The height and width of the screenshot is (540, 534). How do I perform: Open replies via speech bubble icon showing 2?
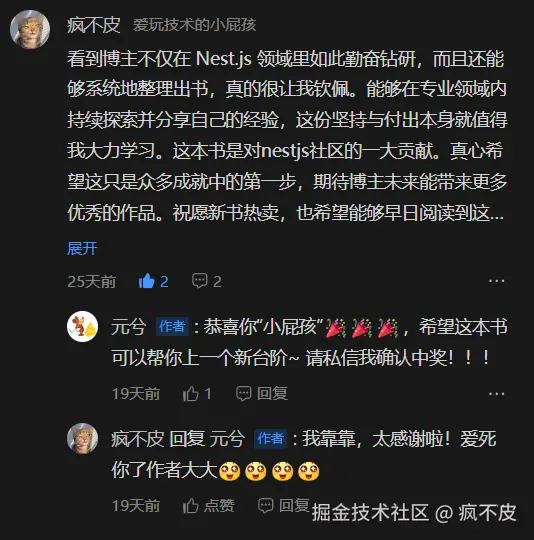(199, 281)
